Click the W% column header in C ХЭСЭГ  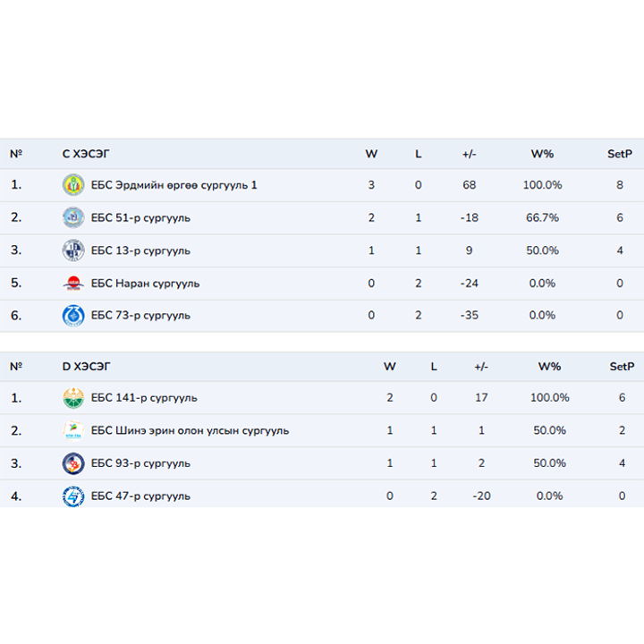(542, 154)
